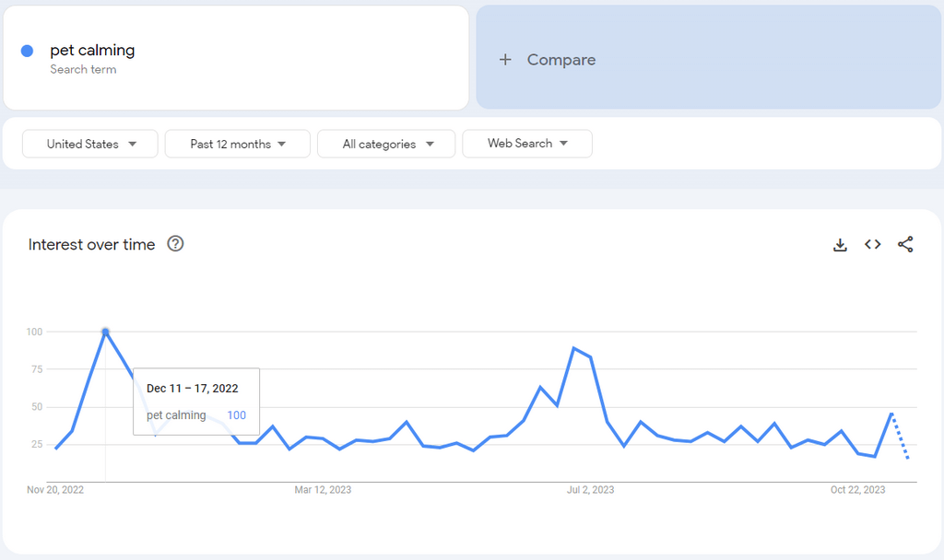The width and height of the screenshot is (944, 560).
Task: Open the Web Search type dropdown
Action: pos(526,144)
